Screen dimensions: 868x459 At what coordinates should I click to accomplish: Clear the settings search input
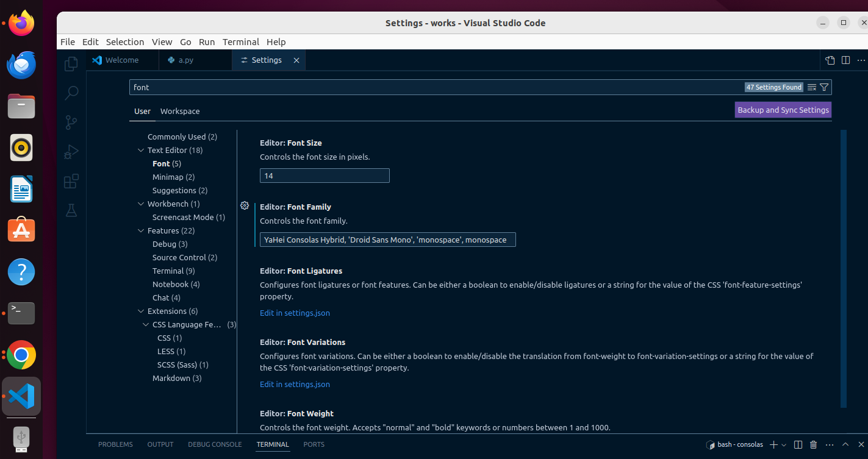pos(812,87)
